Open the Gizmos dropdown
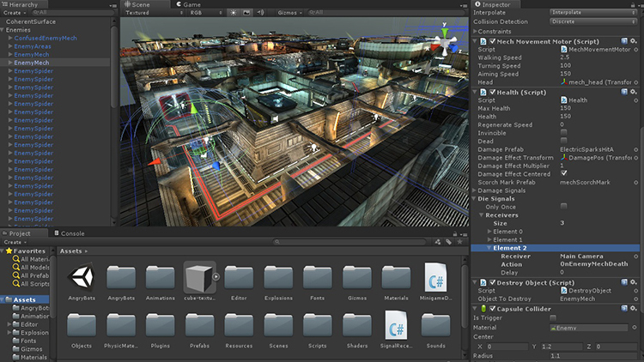644x362 pixels. (x=289, y=13)
